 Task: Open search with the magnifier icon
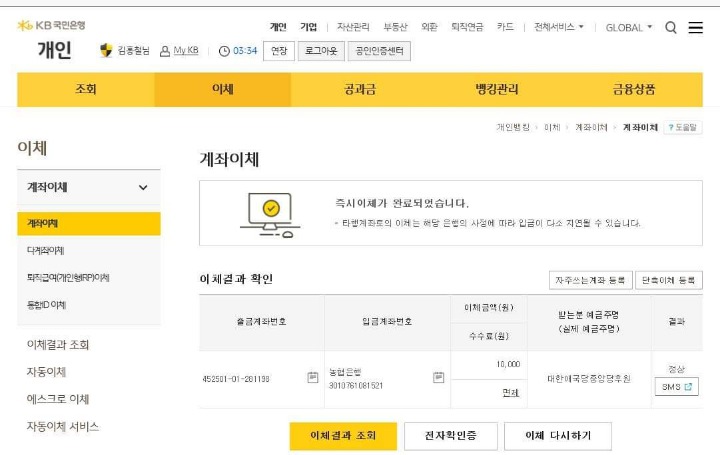click(x=670, y=28)
